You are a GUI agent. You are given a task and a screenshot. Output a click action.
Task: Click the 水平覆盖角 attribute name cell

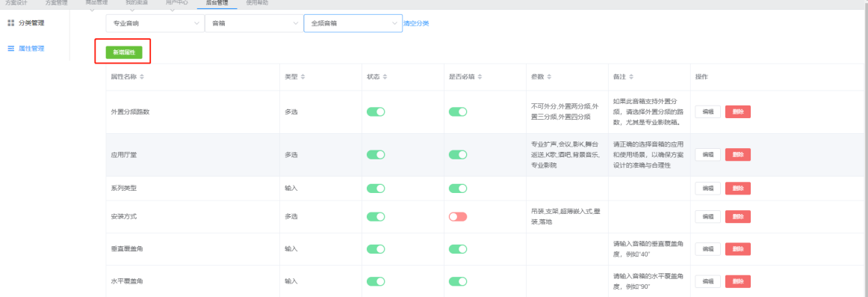tap(193, 281)
